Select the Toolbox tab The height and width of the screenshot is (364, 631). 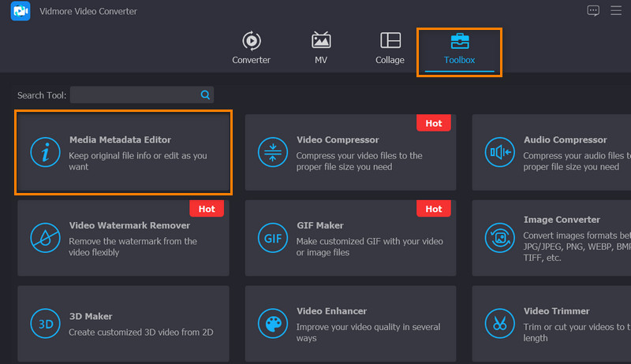459,48
